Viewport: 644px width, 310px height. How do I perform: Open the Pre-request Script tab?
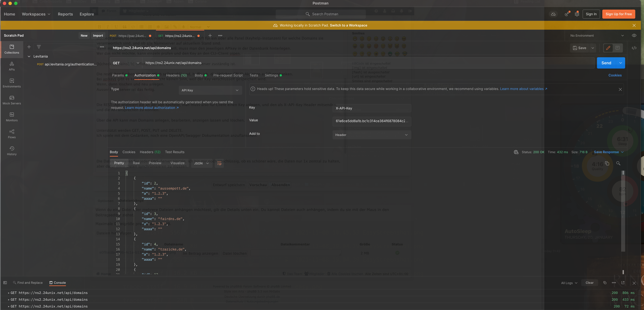point(228,75)
